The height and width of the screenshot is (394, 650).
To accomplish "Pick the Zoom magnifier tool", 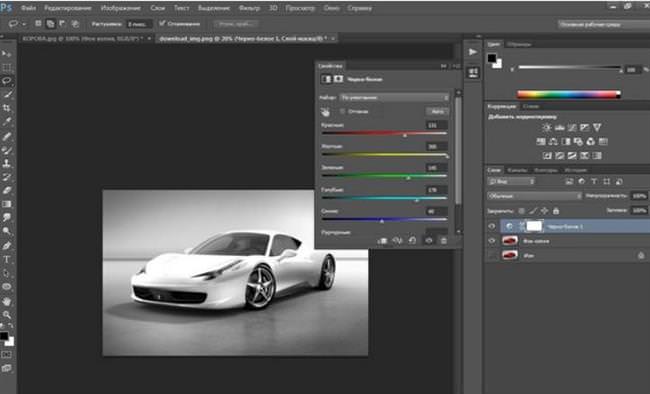I will [x=7, y=315].
